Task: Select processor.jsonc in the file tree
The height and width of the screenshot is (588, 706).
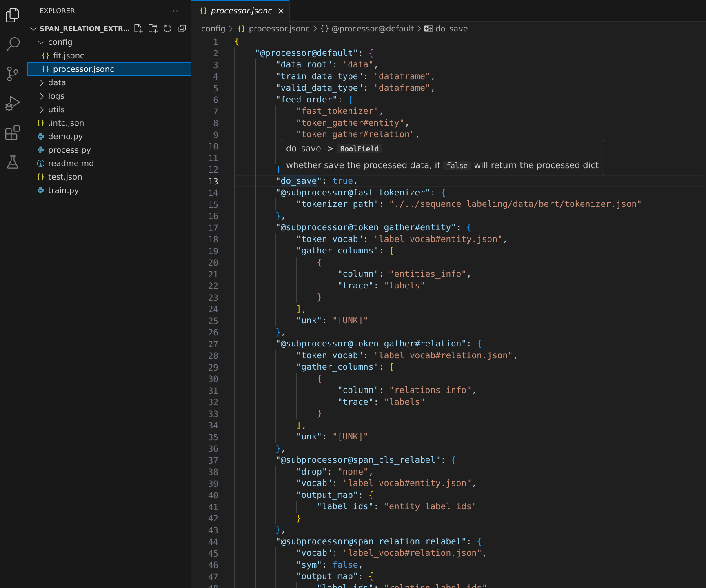Action: coord(109,69)
